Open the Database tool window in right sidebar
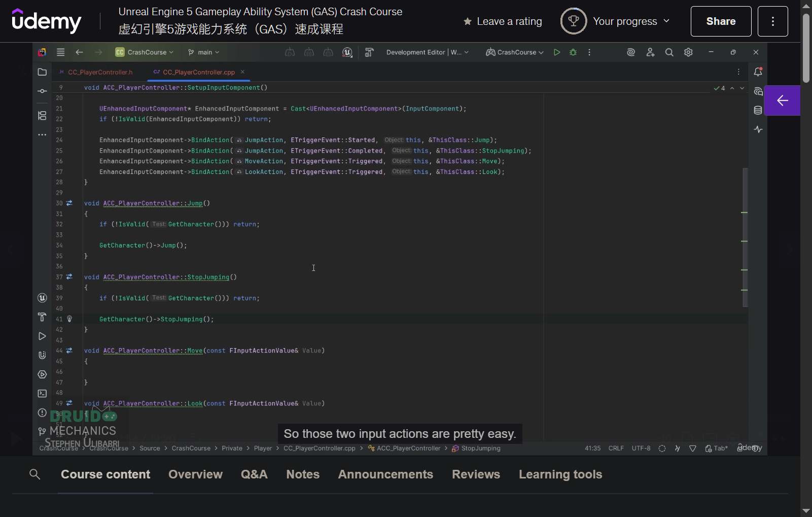This screenshot has width=812, height=517. pos(758,110)
